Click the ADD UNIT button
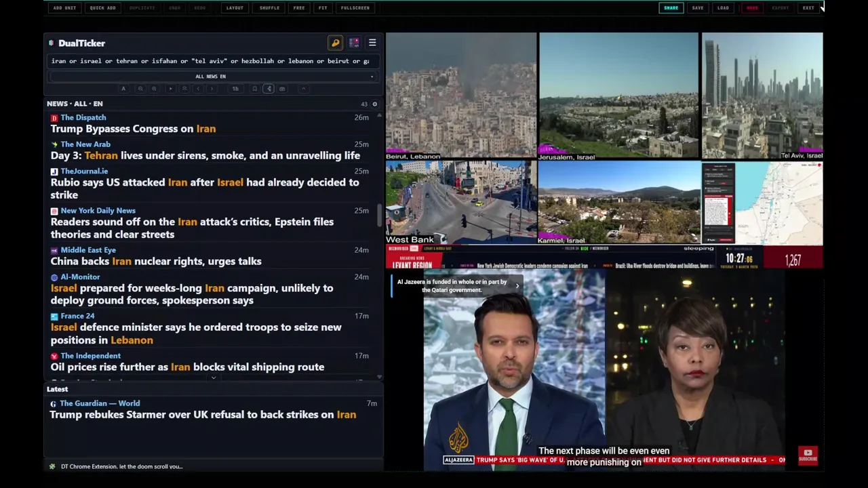The image size is (868, 488). coord(64,8)
